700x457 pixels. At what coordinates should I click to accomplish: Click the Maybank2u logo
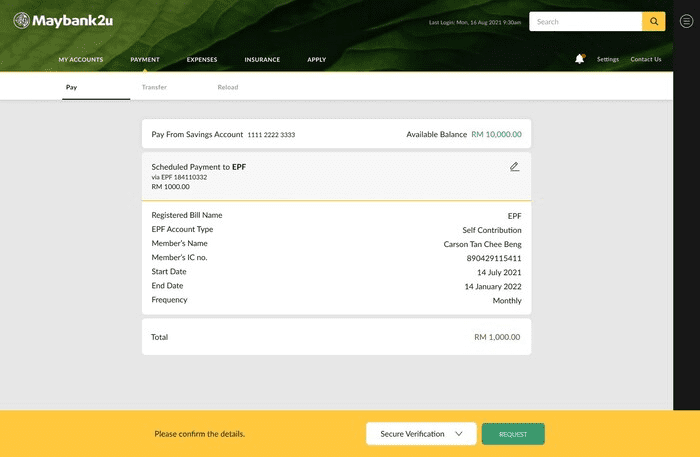pos(63,21)
